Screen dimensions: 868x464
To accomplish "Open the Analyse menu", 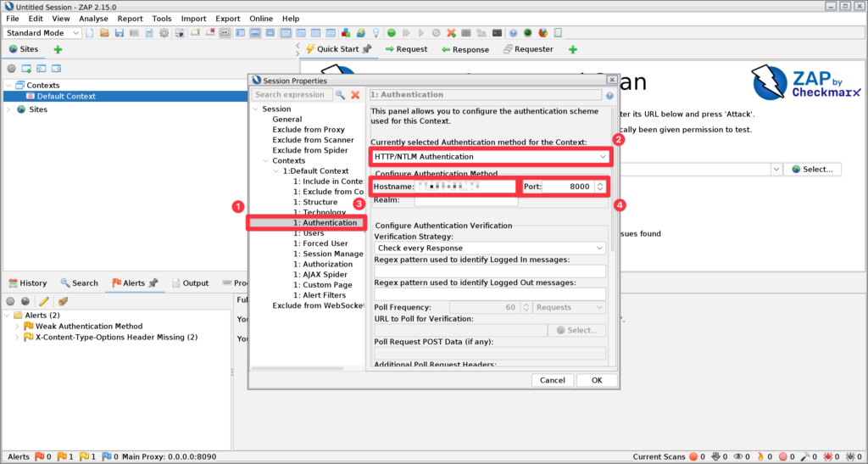I will click(93, 19).
